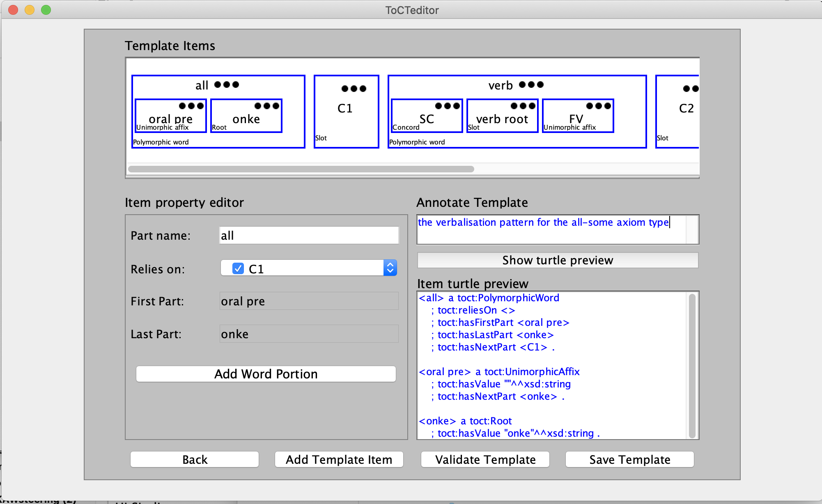
Task: Open three-dot menu on FV affix
Action: [x=599, y=106]
